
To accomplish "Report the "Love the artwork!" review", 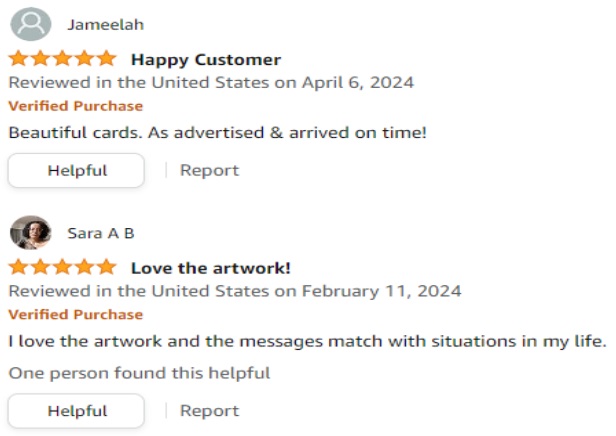I will click(209, 410).
